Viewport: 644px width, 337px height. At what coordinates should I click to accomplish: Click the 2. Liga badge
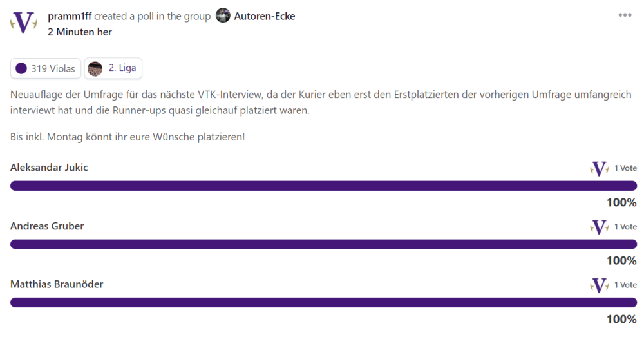[x=113, y=68]
